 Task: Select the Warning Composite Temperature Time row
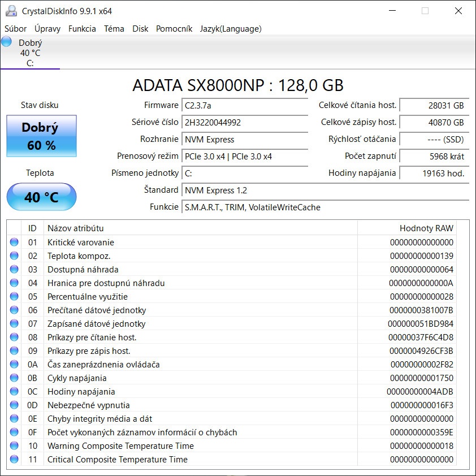coord(232,446)
